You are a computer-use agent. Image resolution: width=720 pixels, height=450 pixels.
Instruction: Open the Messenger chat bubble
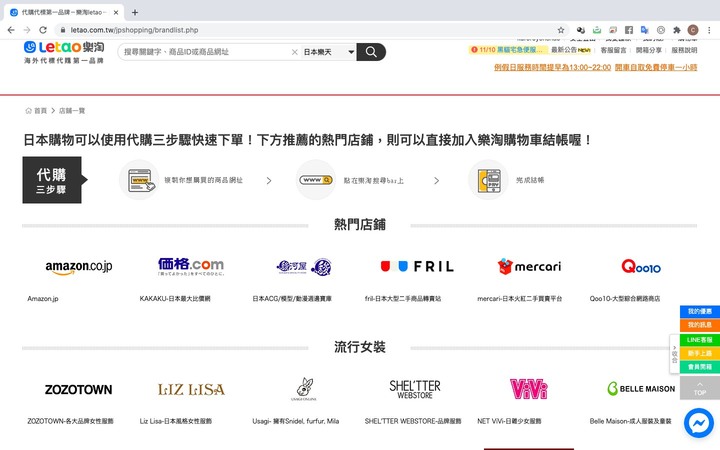click(x=698, y=424)
